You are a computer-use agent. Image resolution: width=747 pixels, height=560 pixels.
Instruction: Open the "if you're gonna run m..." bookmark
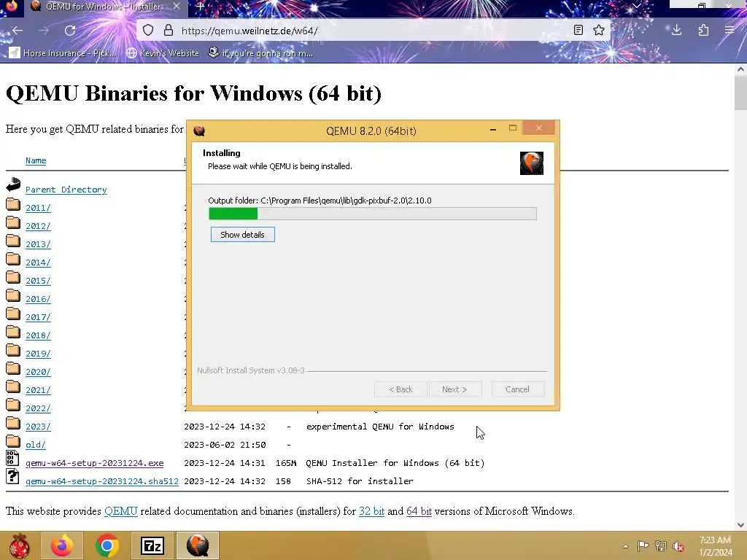261,52
